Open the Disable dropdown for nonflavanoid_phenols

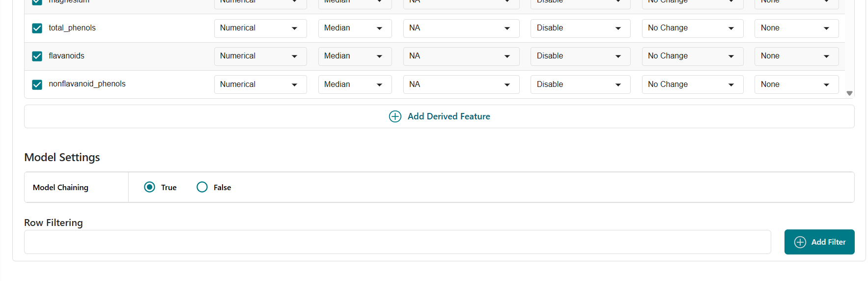[580, 84]
